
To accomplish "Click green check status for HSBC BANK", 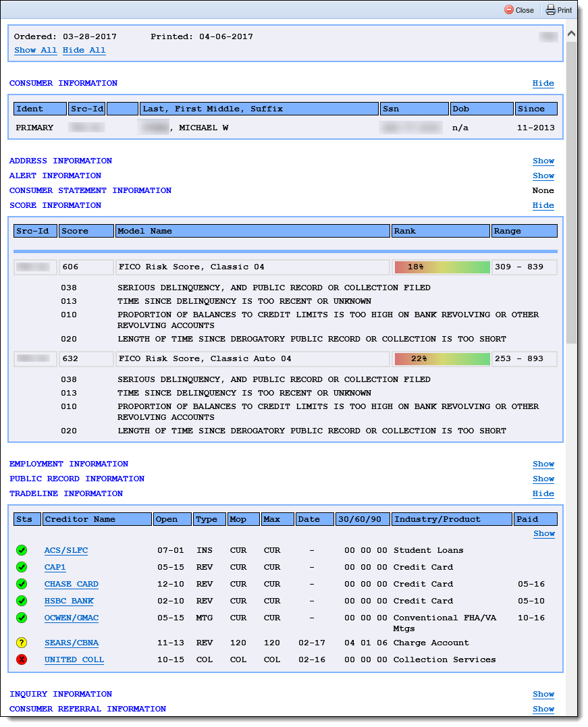I will tap(22, 601).
